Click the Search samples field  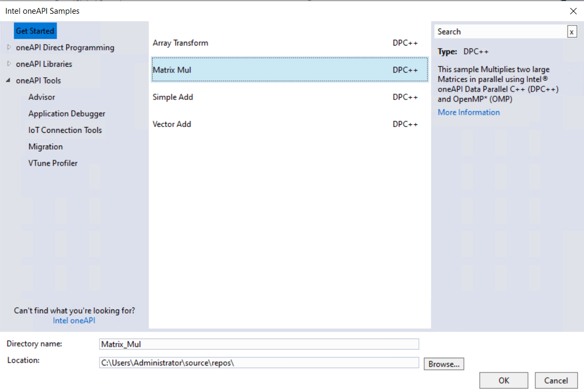coord(500,32)
